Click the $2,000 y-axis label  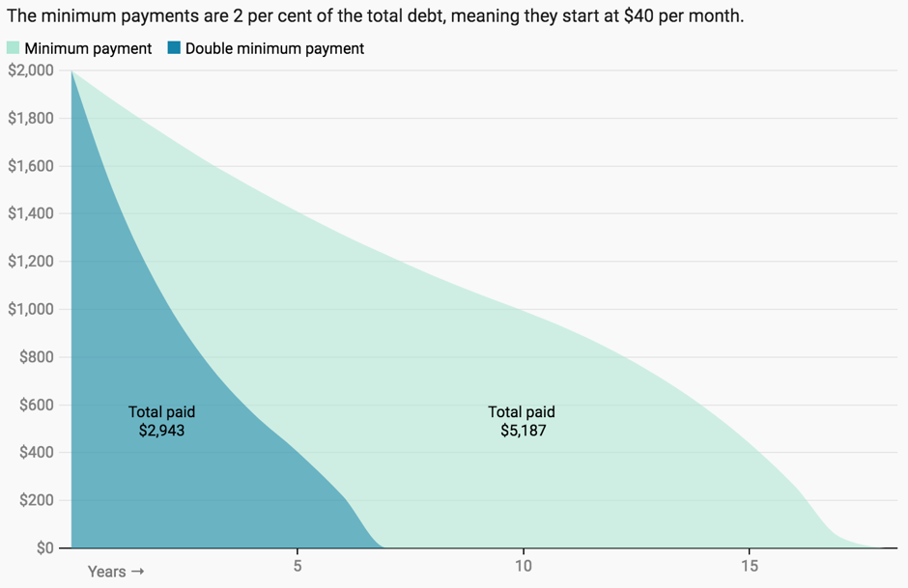31,70
